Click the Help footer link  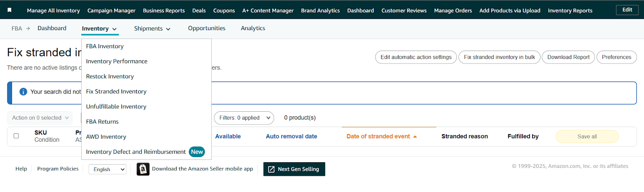coord(21,169)
